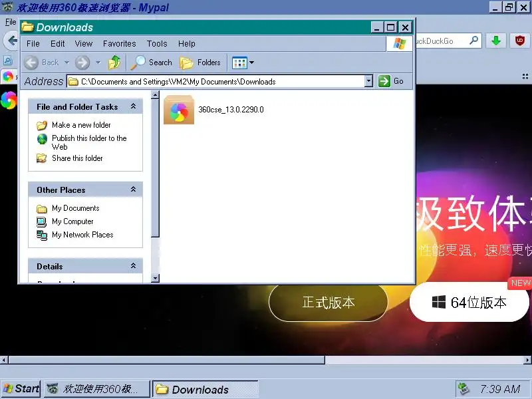Go to My Network Places
This screenshot has width=532, height=399.
point(82,235)
